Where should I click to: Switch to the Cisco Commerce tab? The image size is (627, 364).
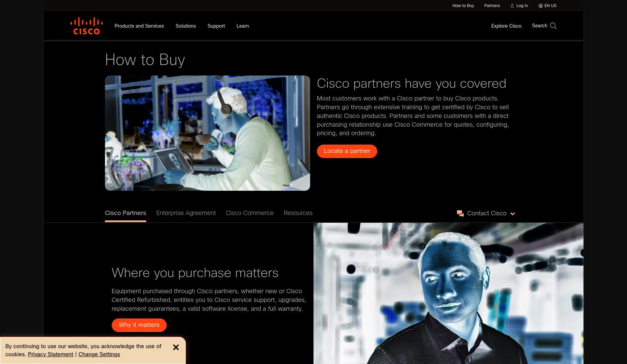pyautogui.click(x=250, y=213)
